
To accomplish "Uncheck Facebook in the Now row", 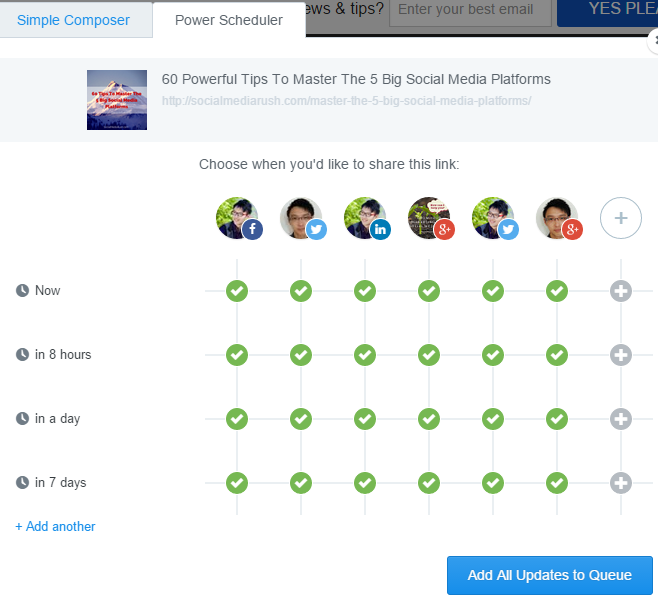I will pos(237,291).
